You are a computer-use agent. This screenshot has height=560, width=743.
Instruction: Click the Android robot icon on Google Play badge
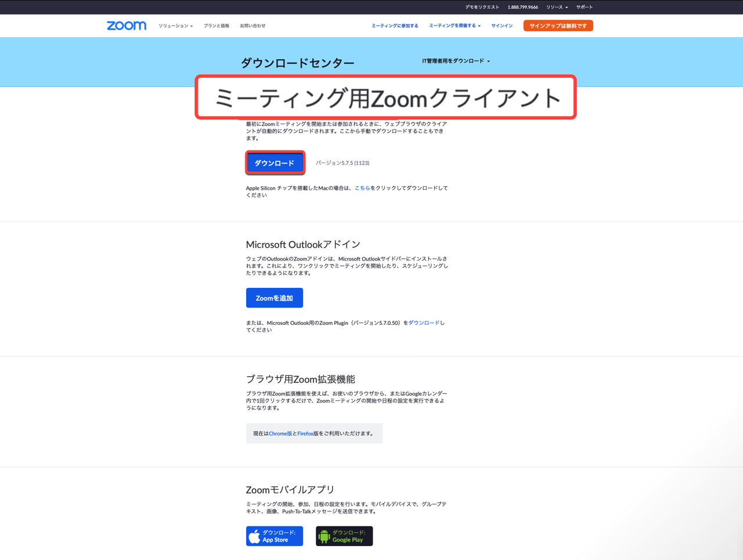click(324, 536)
